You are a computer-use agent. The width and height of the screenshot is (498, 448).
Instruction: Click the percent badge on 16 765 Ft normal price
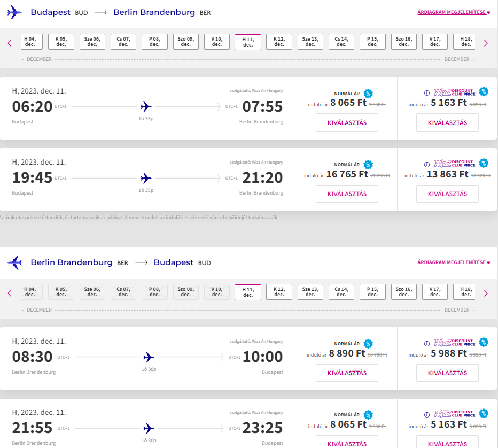tap(368, 165)
